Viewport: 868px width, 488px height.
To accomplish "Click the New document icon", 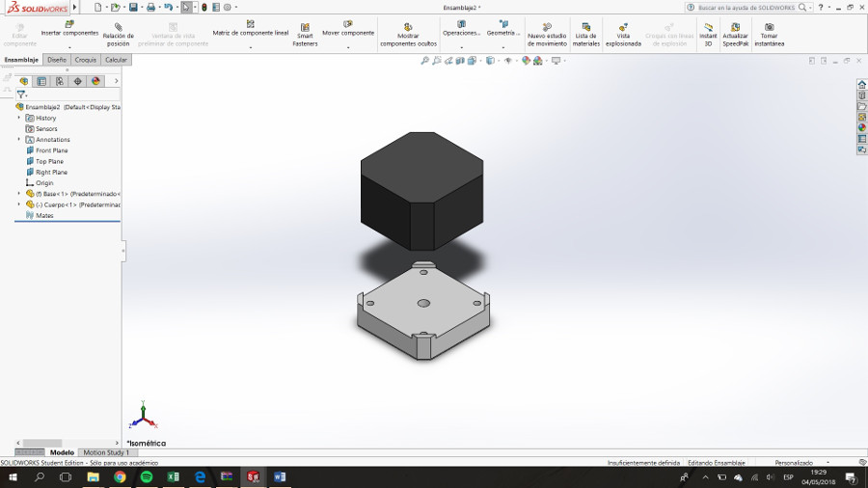I will 98,7.
